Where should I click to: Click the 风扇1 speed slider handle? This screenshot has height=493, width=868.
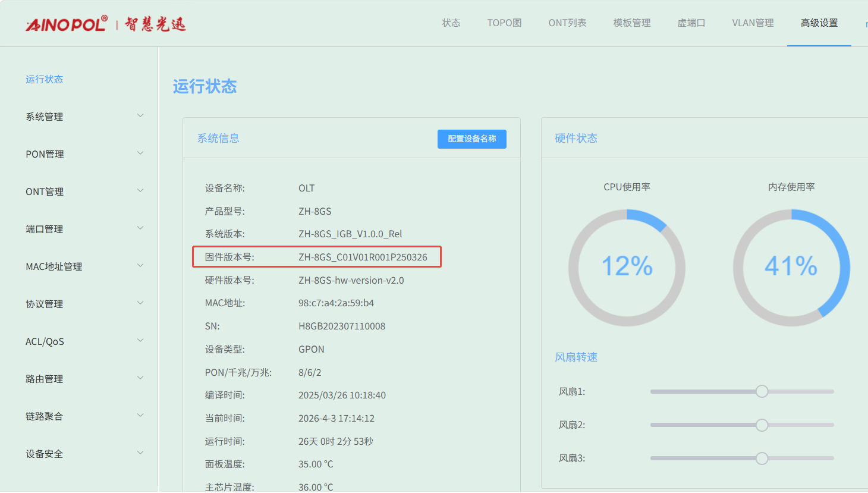[762, 391]
